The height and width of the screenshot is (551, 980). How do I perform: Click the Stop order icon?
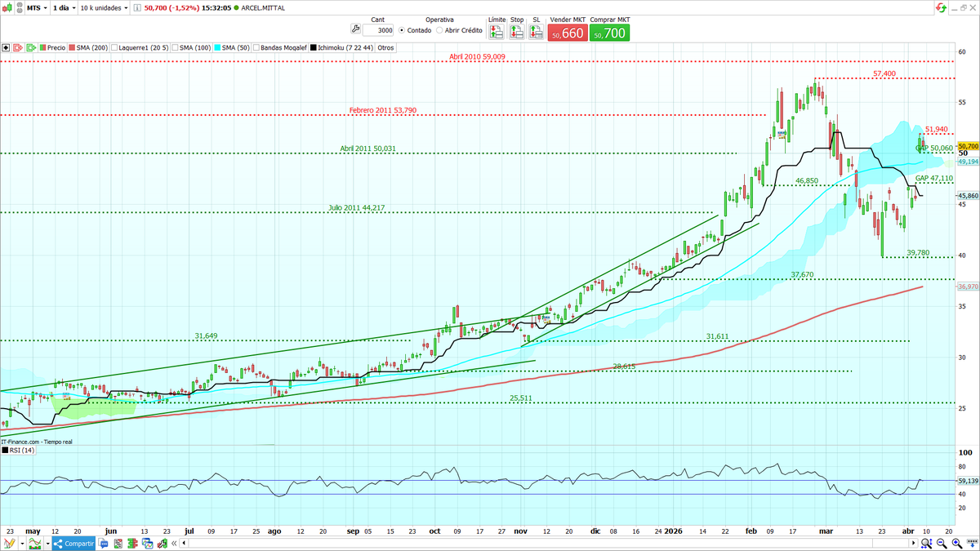click(517, 32)
